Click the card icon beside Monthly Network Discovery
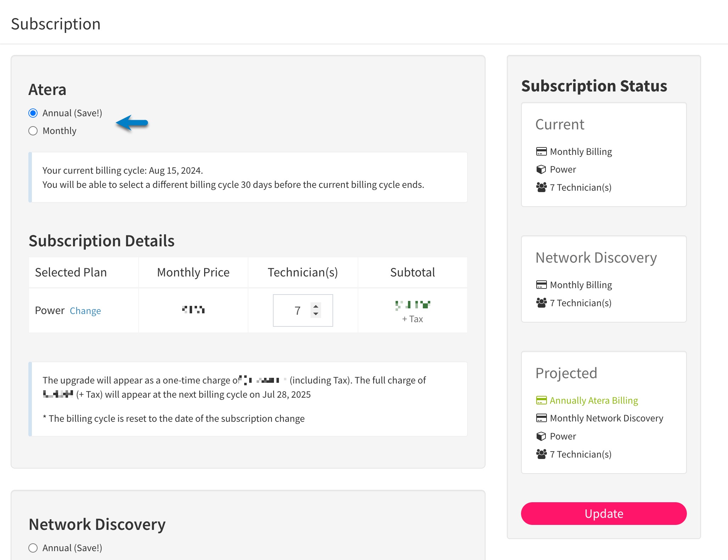 click(541, 418)
